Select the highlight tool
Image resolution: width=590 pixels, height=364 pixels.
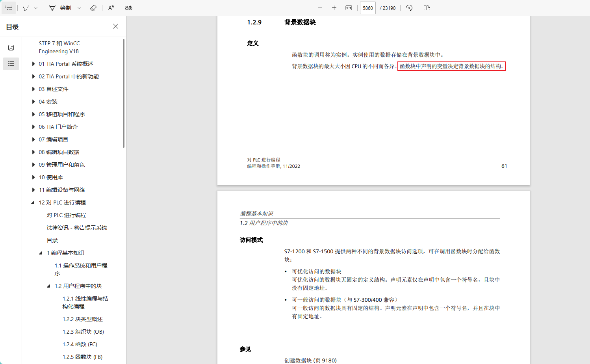[x=26, y=8]
